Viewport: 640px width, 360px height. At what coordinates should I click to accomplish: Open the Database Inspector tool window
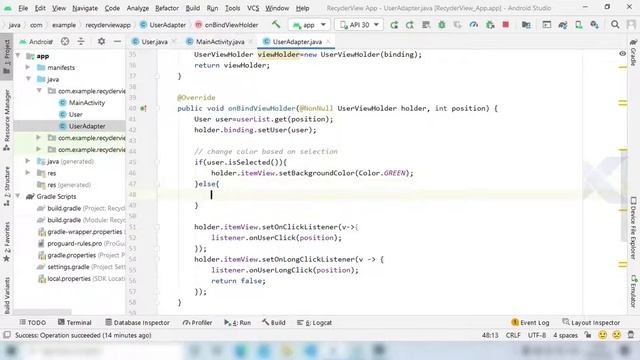coord(137,322)
